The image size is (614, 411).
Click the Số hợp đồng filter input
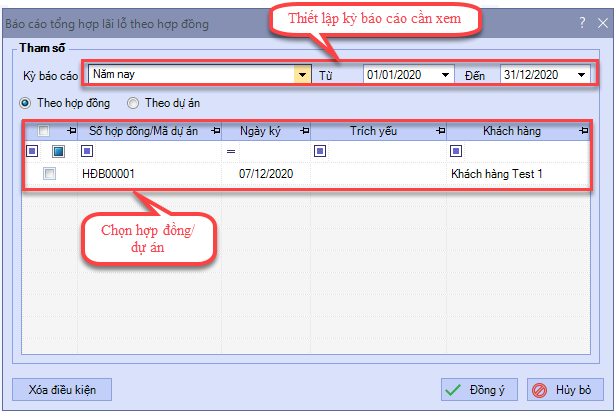pos(157,151)
